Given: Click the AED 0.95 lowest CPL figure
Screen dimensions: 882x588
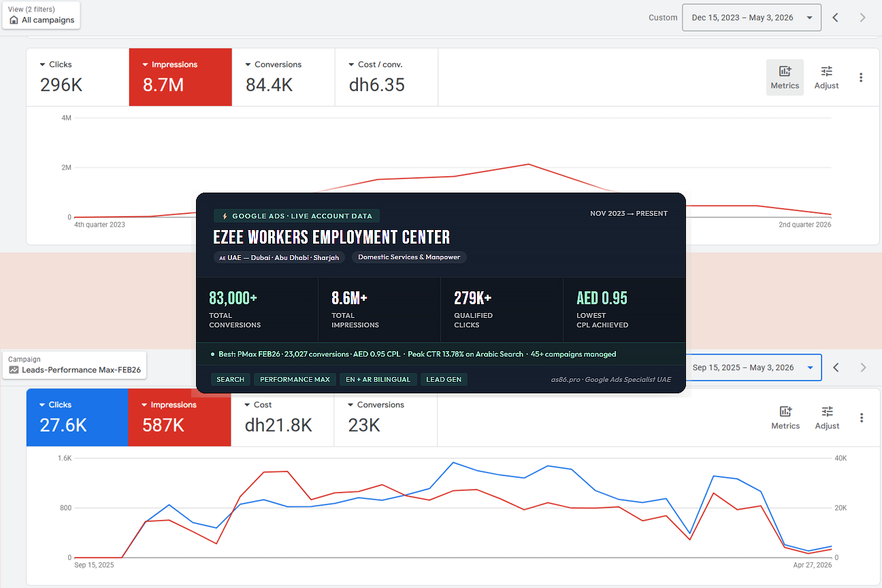Looking at the screenshot, I should pyautogui.click(x=602, y=298).
